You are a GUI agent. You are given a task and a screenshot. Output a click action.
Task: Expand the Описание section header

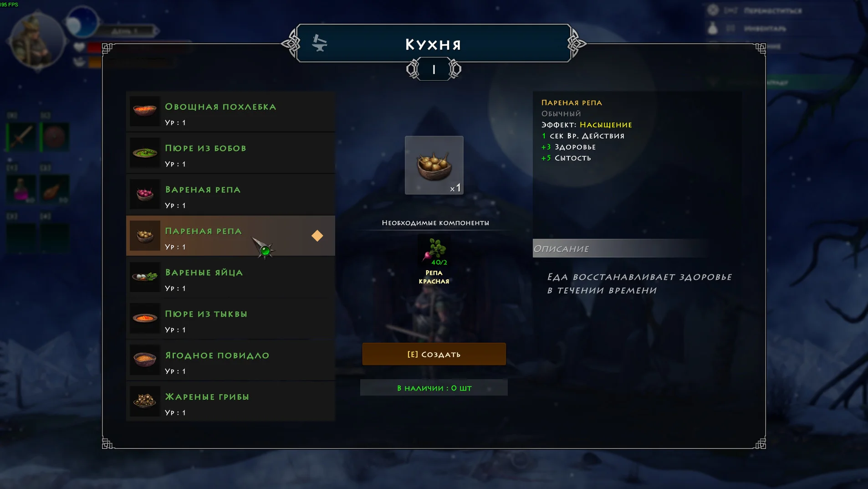pyautogui.click(x=622, y=248)
